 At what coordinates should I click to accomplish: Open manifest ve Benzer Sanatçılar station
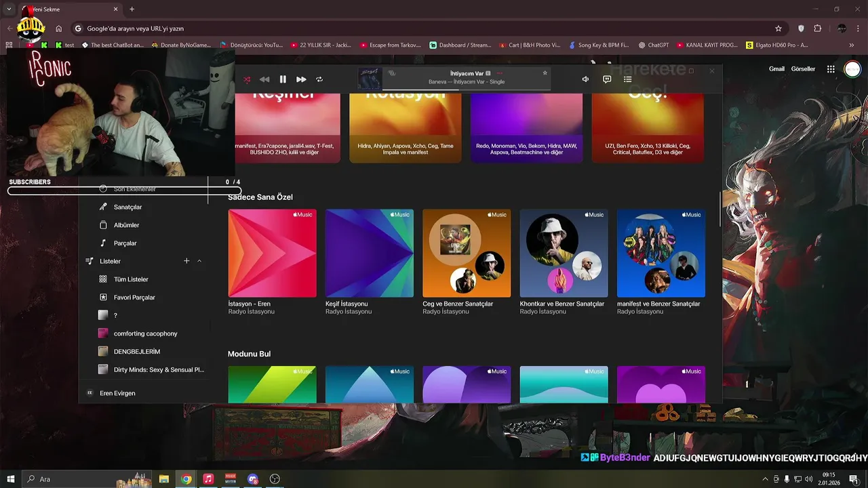pyautogui.click(x=661, y=253)
